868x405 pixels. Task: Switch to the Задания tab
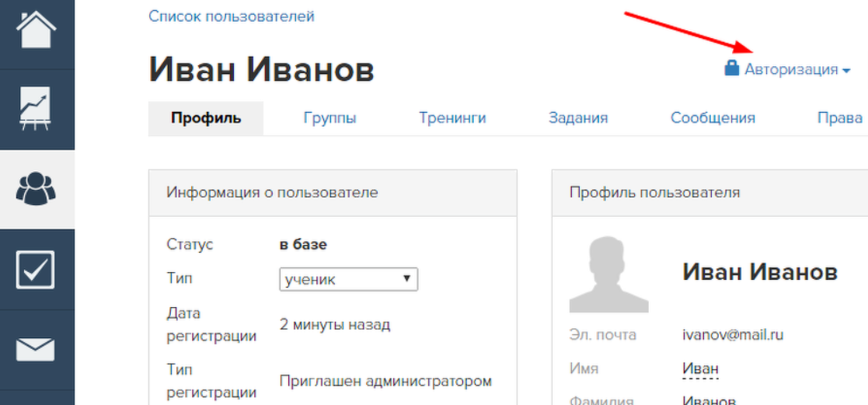(578, 118)
